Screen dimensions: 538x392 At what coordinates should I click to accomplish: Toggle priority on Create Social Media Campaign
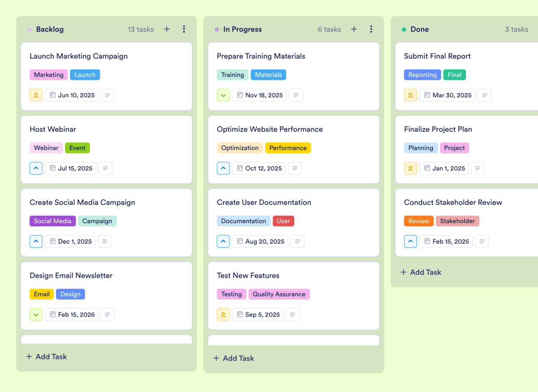pos(36,241)
